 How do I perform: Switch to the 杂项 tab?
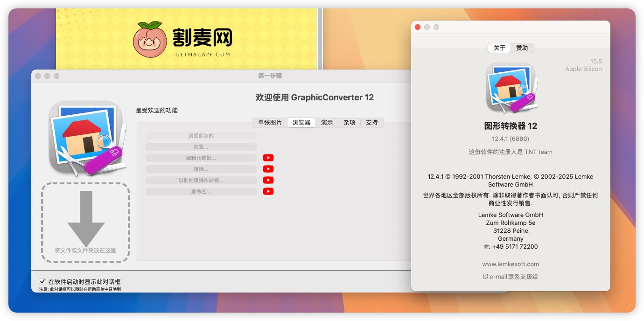(x=349, y=123)
